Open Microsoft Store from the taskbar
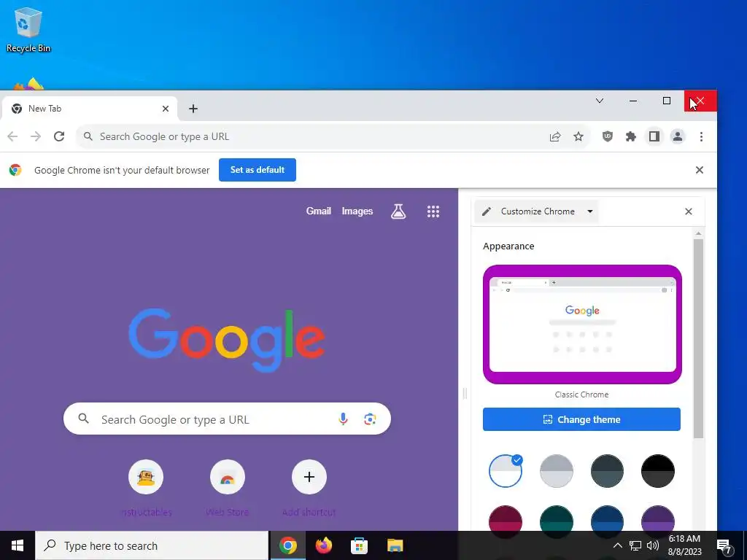This screenshot has height=560, width=747. point(359,545)
